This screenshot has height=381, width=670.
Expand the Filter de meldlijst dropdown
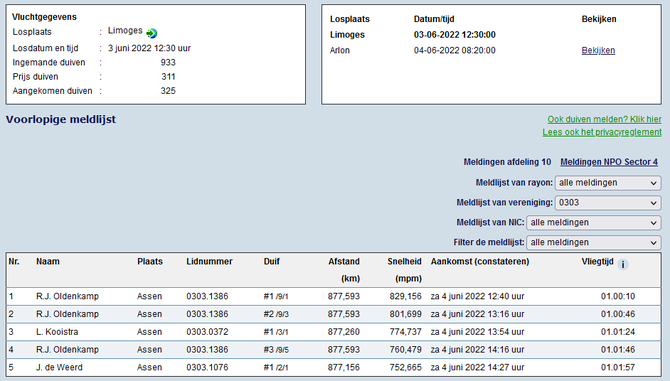(594, 243)
